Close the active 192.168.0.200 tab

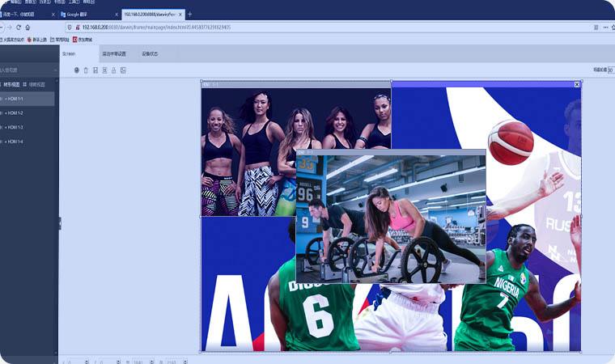click(x=180, y=15)
